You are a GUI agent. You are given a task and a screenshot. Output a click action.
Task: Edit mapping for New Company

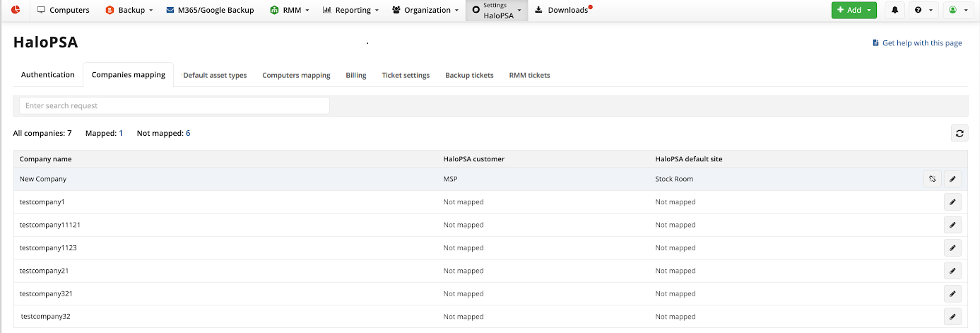tap(952, 179)
